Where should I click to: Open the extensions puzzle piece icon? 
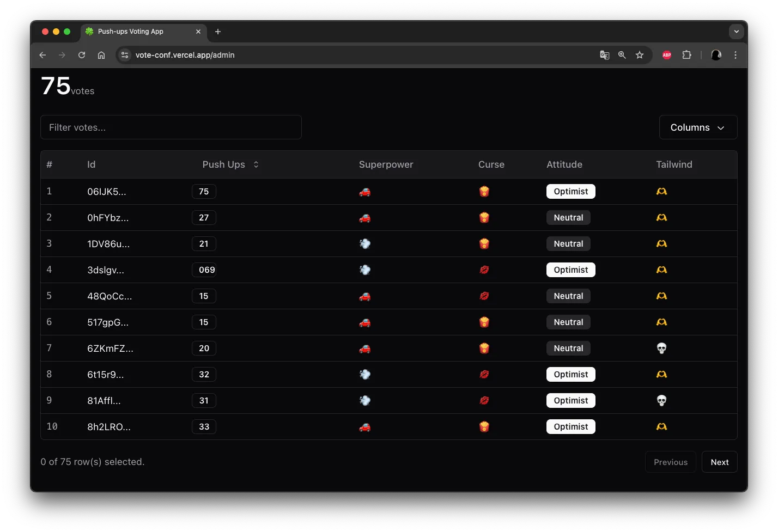tap(686, 55)
